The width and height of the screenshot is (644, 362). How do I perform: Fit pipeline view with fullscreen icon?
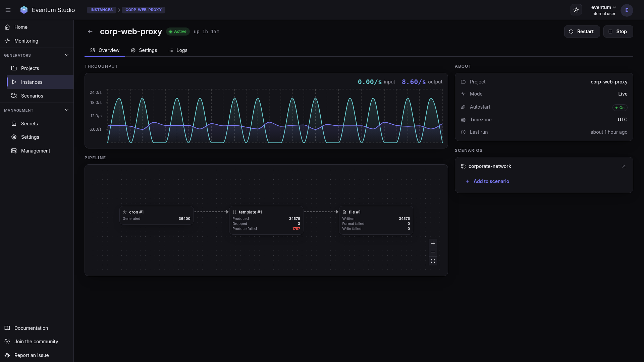pyautogui.click(x=433, y=261)
